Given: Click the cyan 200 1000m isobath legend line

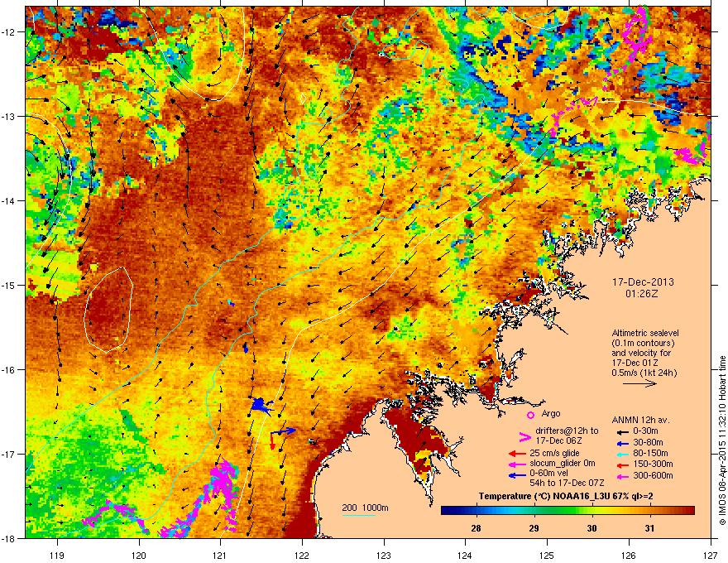Looking at the screenshot, I should pyautogui.click(x=359, y=515).
